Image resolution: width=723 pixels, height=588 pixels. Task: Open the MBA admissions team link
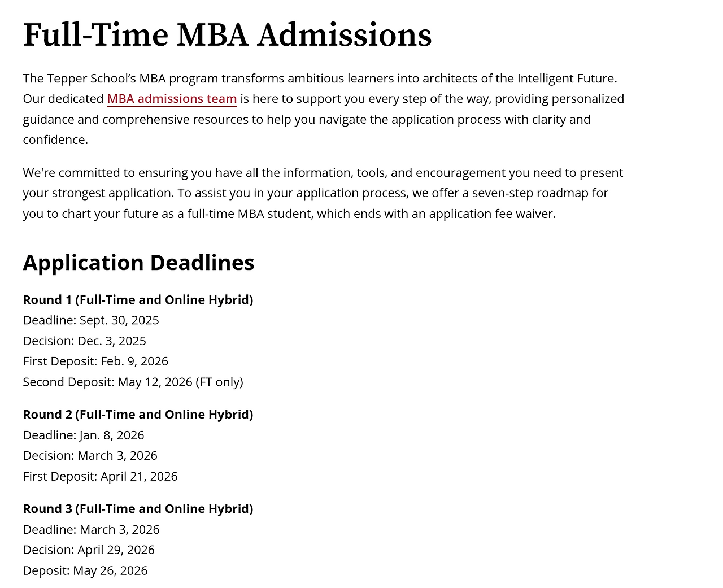[x=172, y=99]
